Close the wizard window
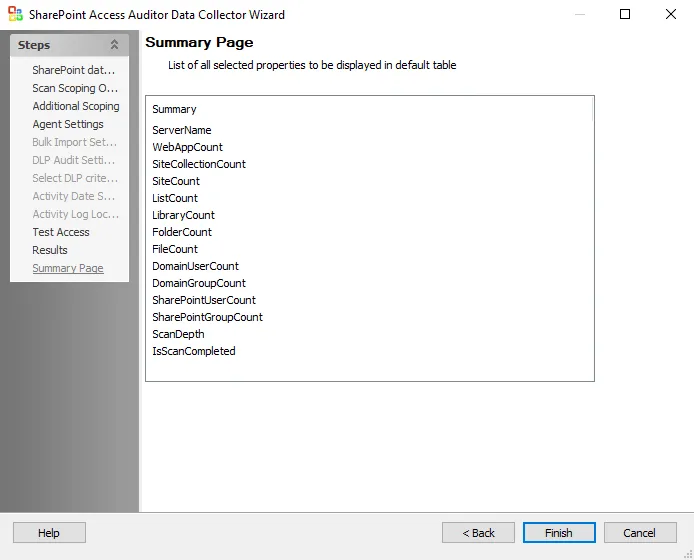Screen dimensions: 694x560 pos(671,14)
